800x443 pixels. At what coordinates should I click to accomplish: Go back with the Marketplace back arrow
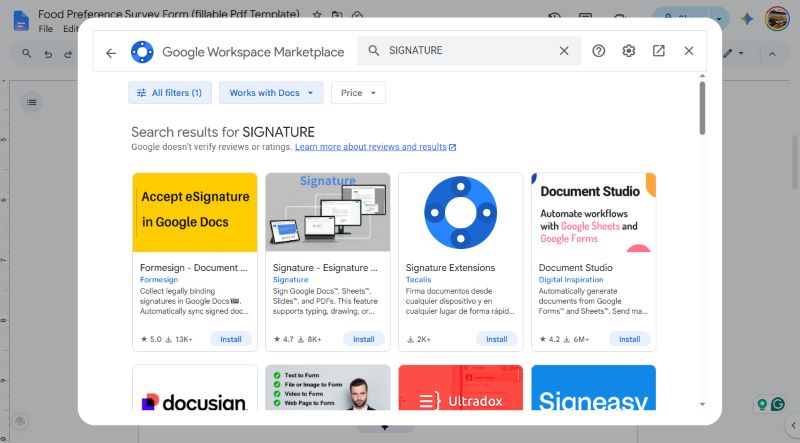pos(111,53)
